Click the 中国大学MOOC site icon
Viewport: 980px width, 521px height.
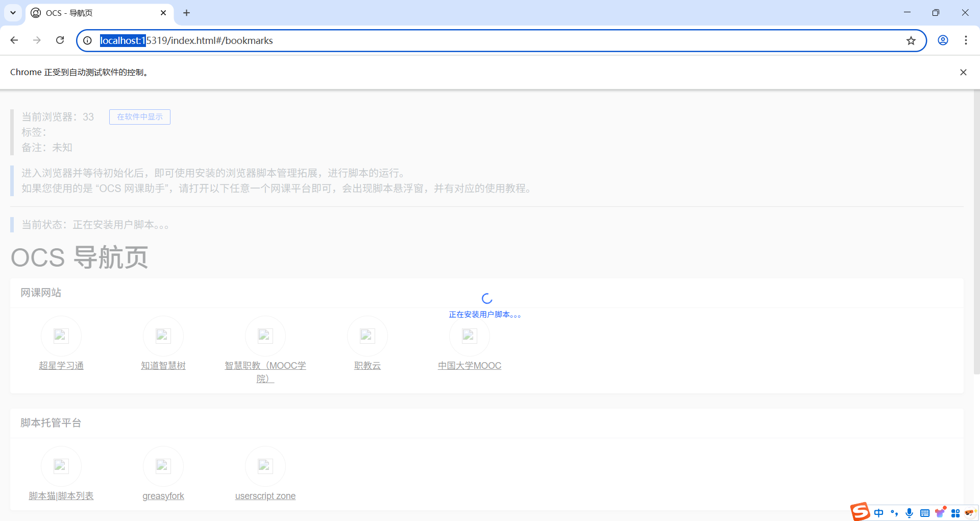(470, 336)
